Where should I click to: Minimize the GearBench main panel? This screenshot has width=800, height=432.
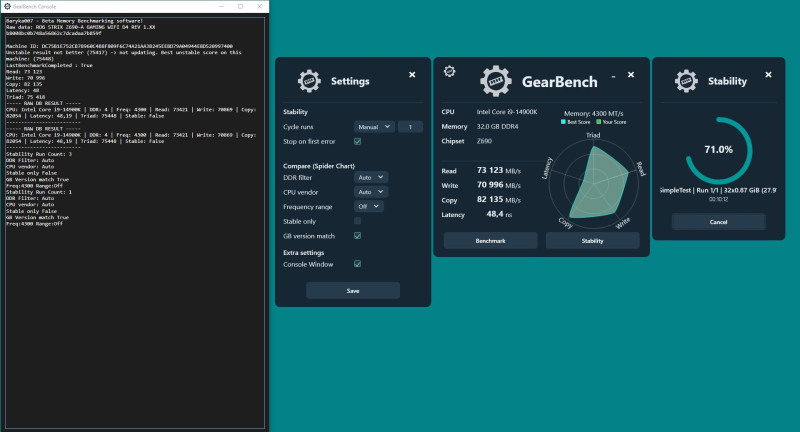pyautogui.click(x=613, y=76)
